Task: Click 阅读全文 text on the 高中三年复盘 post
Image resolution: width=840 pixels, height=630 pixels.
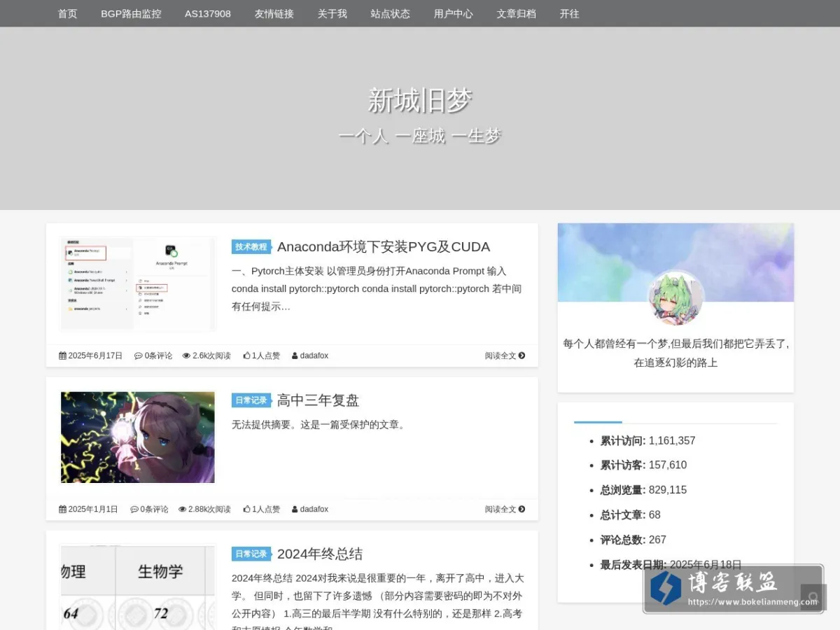Action: [x=500, y=509]
